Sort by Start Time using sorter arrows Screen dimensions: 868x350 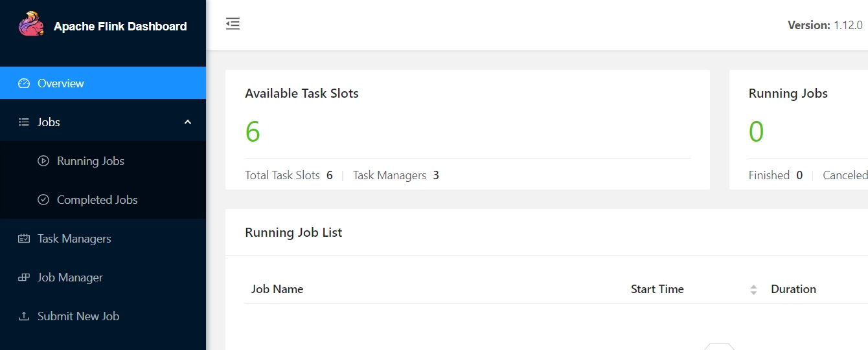(x=753, y=290)
